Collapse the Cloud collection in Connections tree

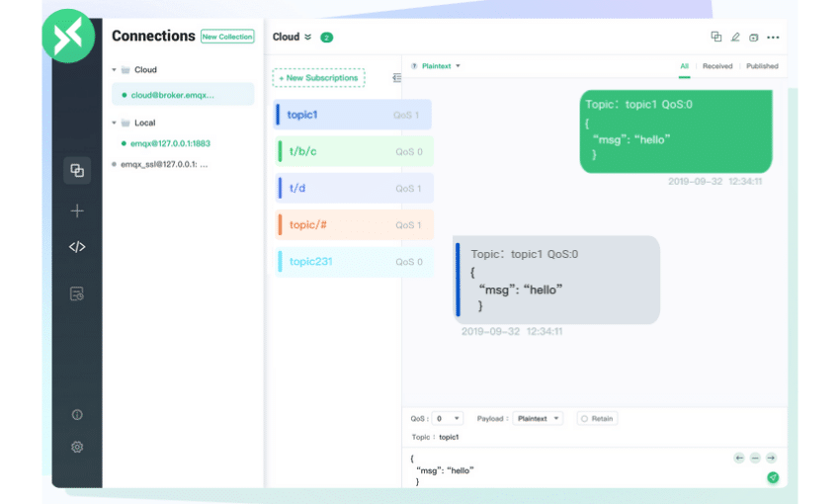pos(115,70)
